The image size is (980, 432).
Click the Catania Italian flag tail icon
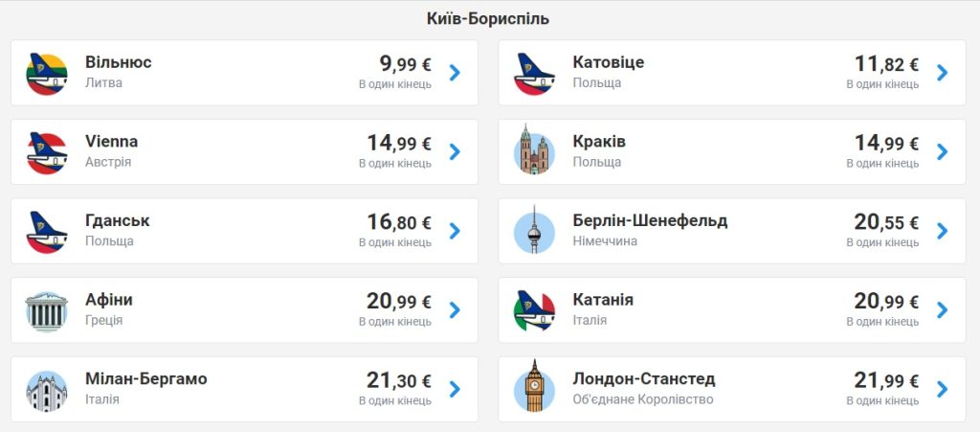(x=534, y=310)
